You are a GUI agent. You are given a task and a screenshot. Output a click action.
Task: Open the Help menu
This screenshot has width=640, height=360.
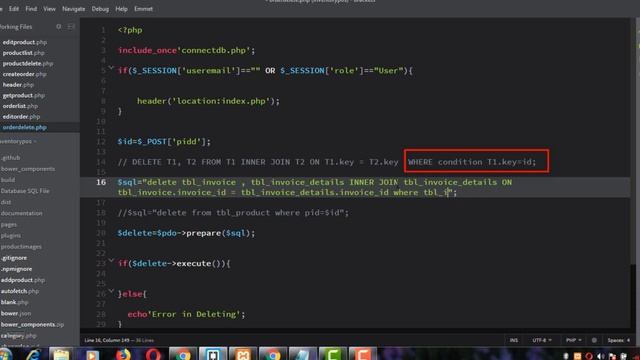(x=121, y=9)
